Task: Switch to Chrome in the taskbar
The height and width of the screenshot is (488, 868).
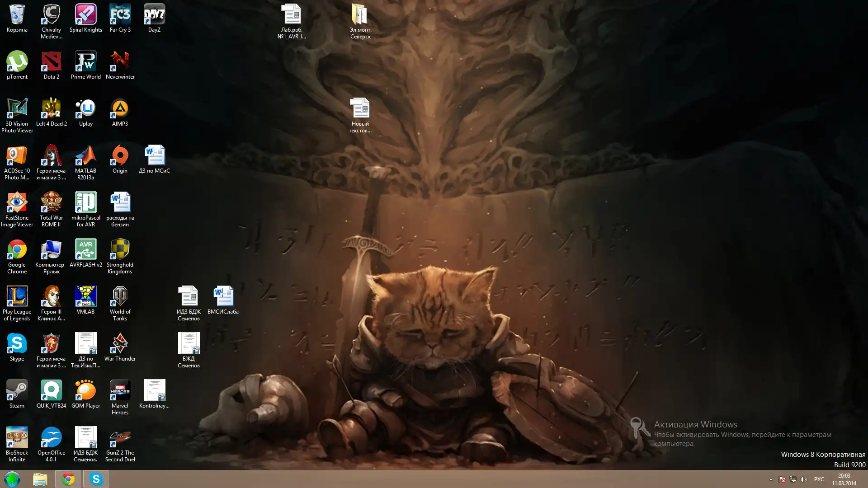Action: [68, 479]
